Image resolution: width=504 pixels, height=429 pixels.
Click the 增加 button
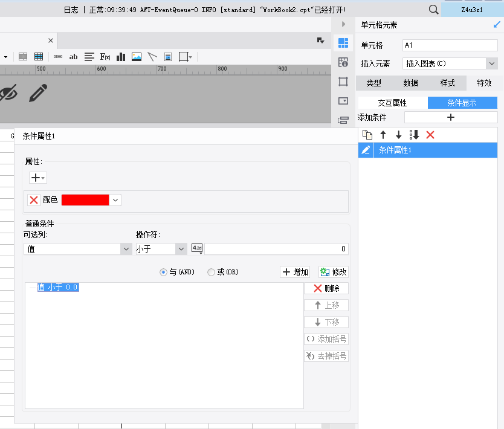pyautogui.click(x=295, y=272)
